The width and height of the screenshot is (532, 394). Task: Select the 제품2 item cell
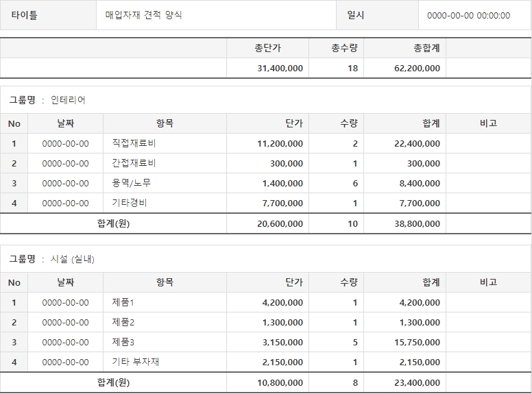coord(165,322)
